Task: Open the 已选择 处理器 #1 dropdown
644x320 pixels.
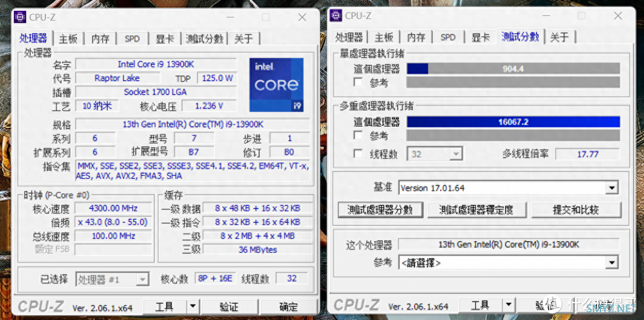Action: click(112, 279)
